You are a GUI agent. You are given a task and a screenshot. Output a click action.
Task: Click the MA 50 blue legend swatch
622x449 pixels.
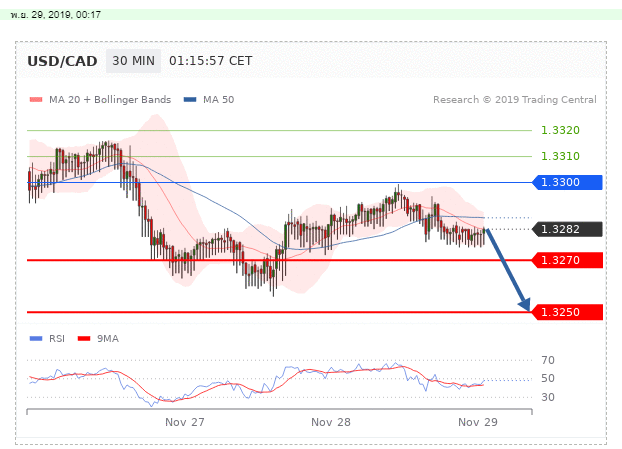tap(190, 100)
